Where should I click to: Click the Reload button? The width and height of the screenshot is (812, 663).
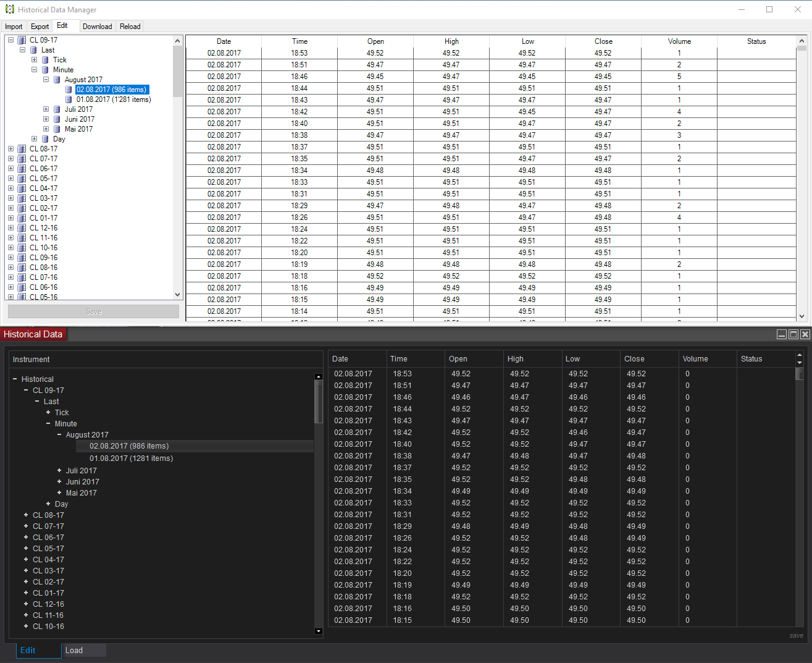pyautogui.click(x=130, y=27)
